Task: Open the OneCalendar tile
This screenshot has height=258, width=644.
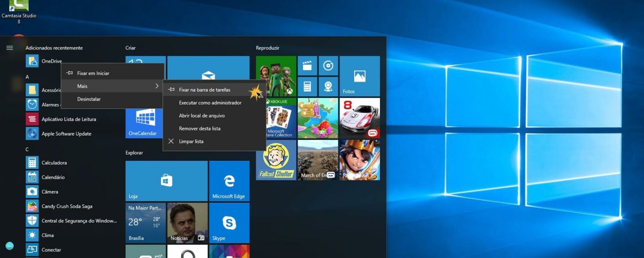Action: 144,123
